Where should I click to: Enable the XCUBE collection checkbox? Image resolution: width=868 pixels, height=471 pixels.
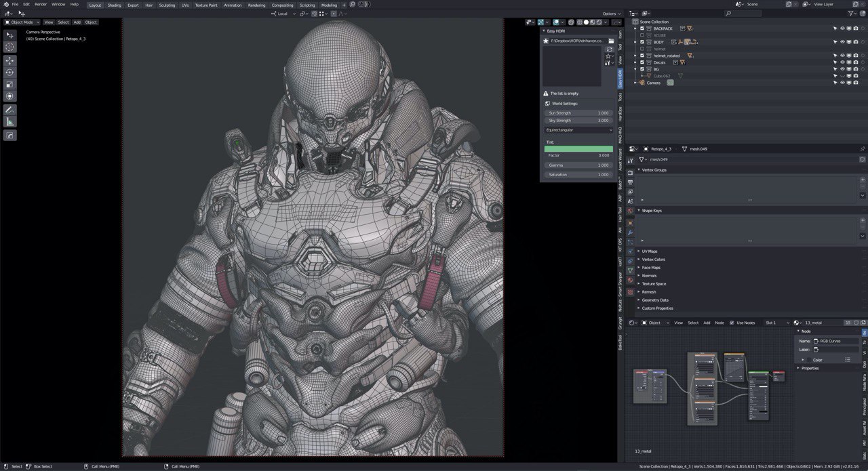(642, 35)
